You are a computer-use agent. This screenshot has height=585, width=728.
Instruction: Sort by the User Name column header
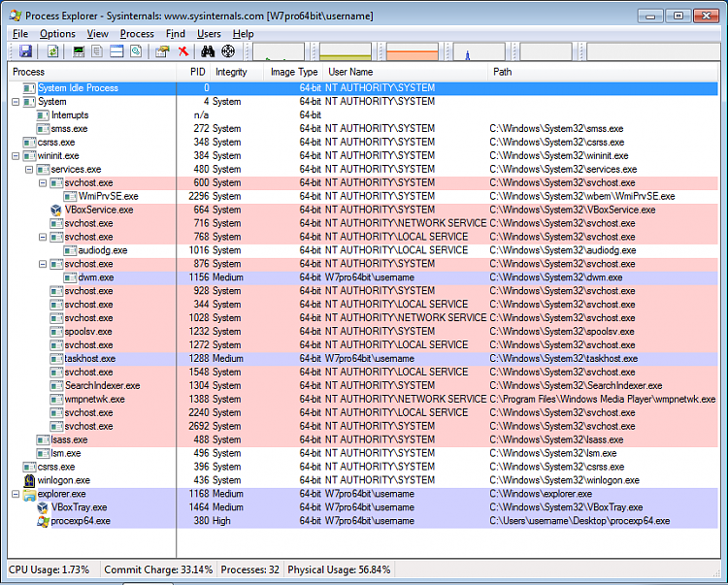click(x=406, y=72)
